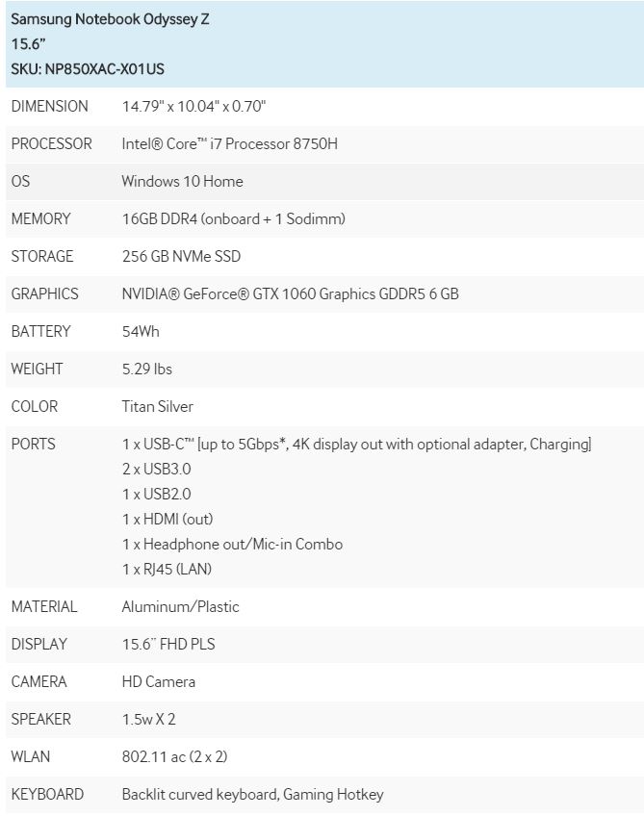Click the 802.11 ac WLAN value
Viewport: 644px width, 816px height.
[174, 756]
